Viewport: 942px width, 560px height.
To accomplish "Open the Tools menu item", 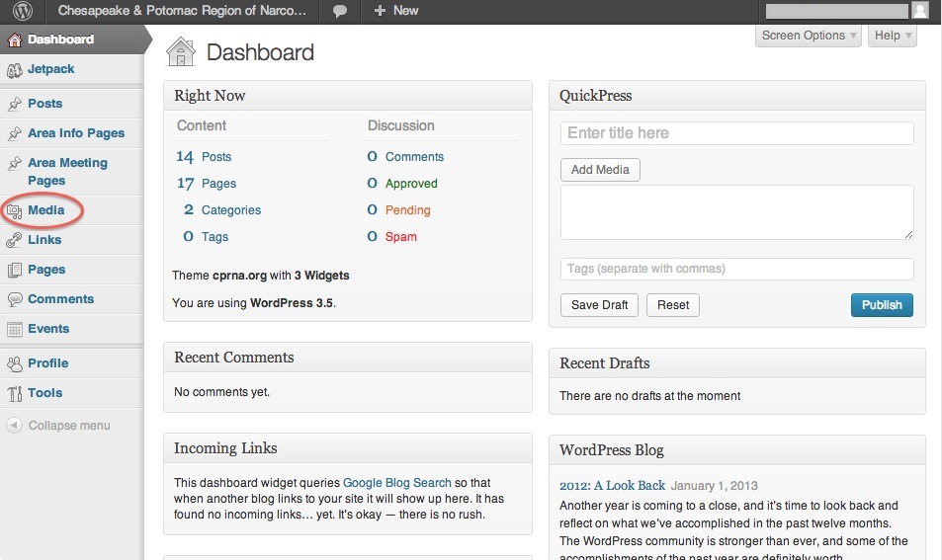I will 45,392.
